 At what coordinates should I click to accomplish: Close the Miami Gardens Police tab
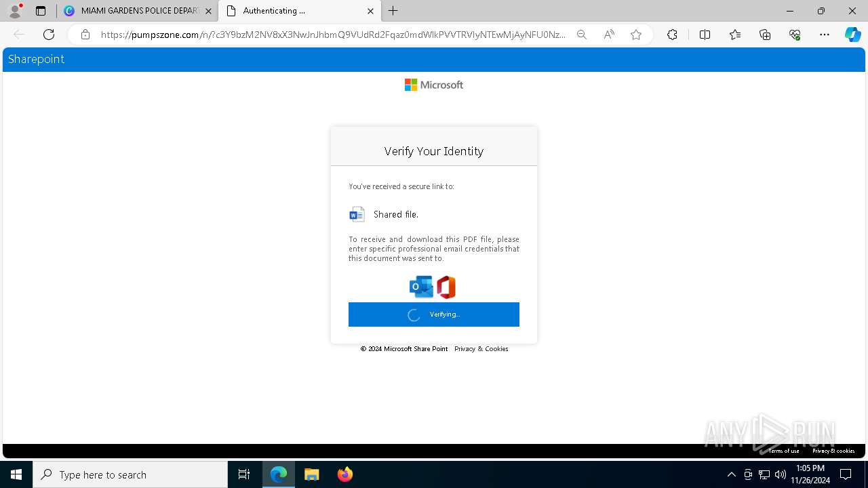(x=208, y=11)
